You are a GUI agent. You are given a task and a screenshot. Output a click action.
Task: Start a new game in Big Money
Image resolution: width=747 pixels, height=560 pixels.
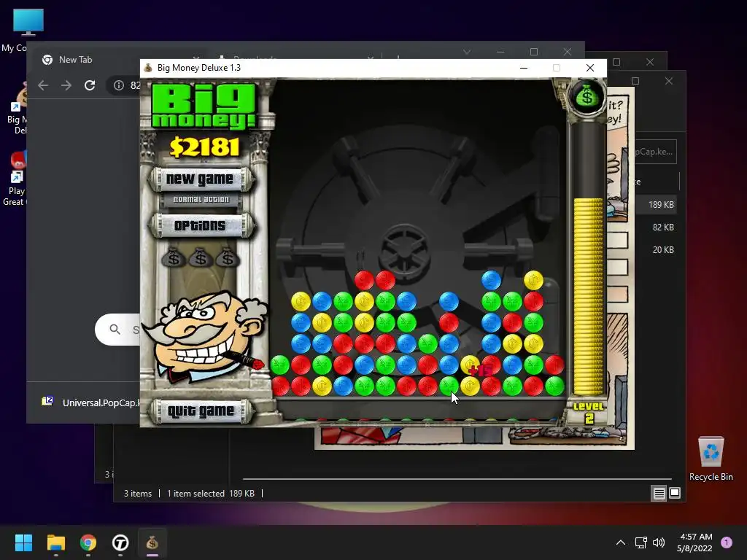(x=200, y=179)
